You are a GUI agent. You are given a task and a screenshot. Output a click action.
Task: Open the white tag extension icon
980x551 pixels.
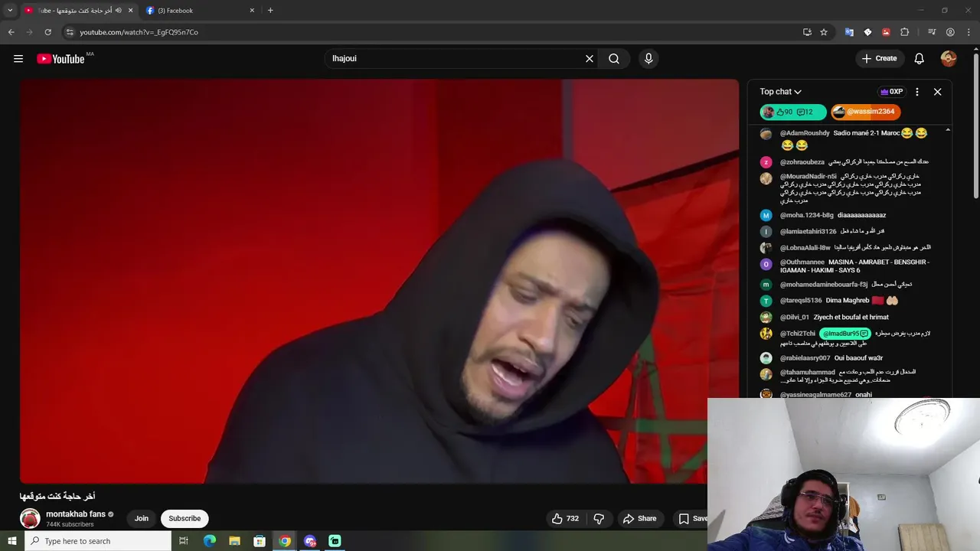point(867,32)
